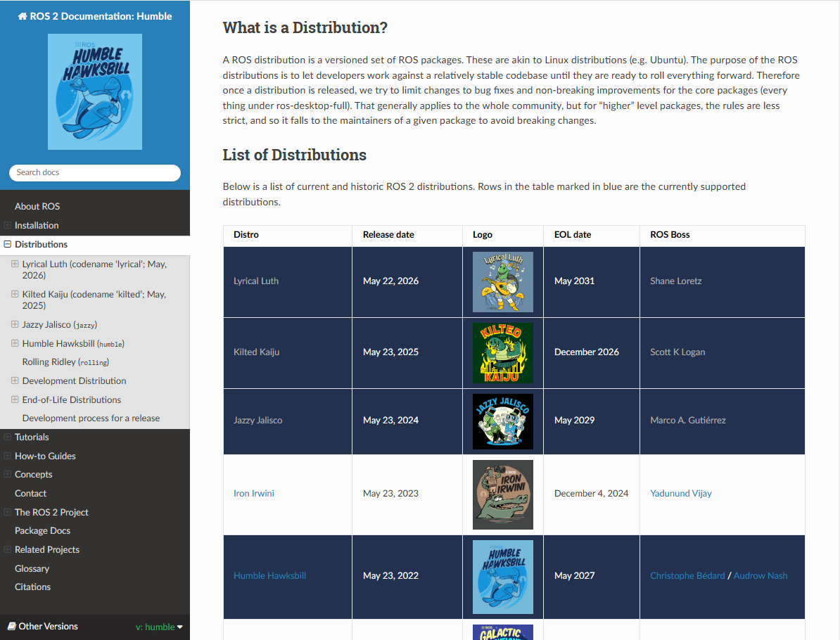
Task: Expand the End-of-Life Distributions item
Action: point(15,399)
